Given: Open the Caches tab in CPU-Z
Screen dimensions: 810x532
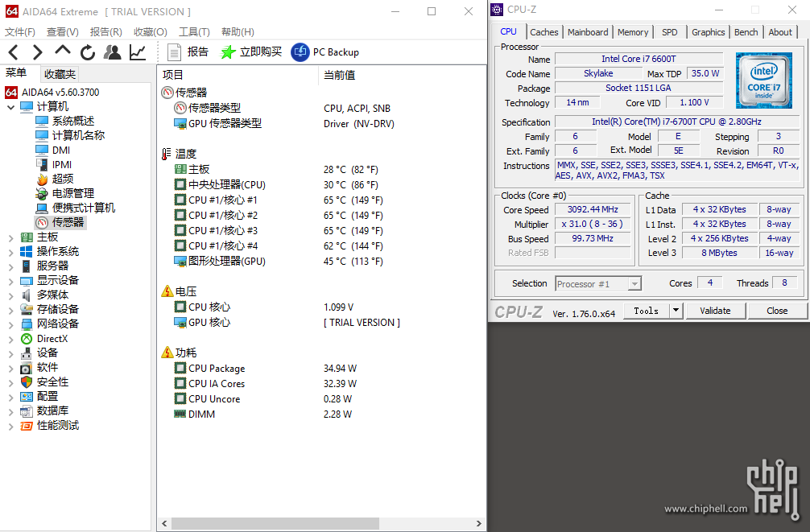Looking at the screenshot, I should tap(544, 32).
